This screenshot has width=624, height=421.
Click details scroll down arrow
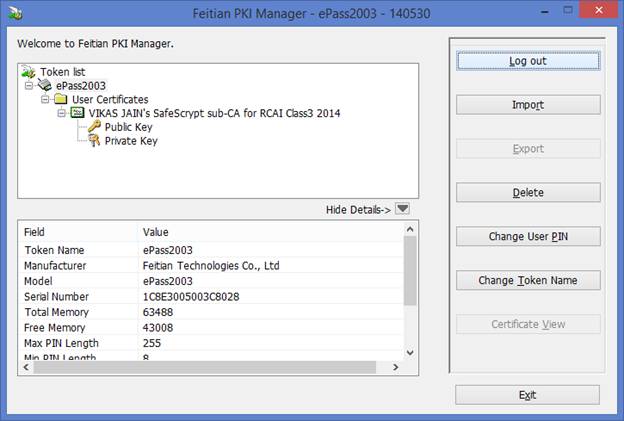410,353
